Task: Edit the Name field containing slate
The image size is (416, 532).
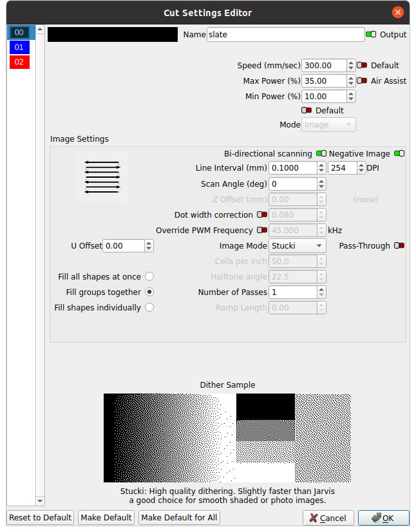Action: pos(286,35)
